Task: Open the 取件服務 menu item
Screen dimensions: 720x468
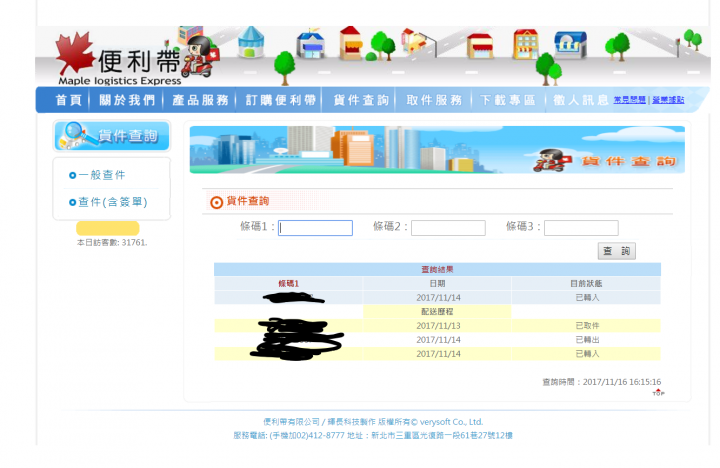Action: [x=434, y=100]
